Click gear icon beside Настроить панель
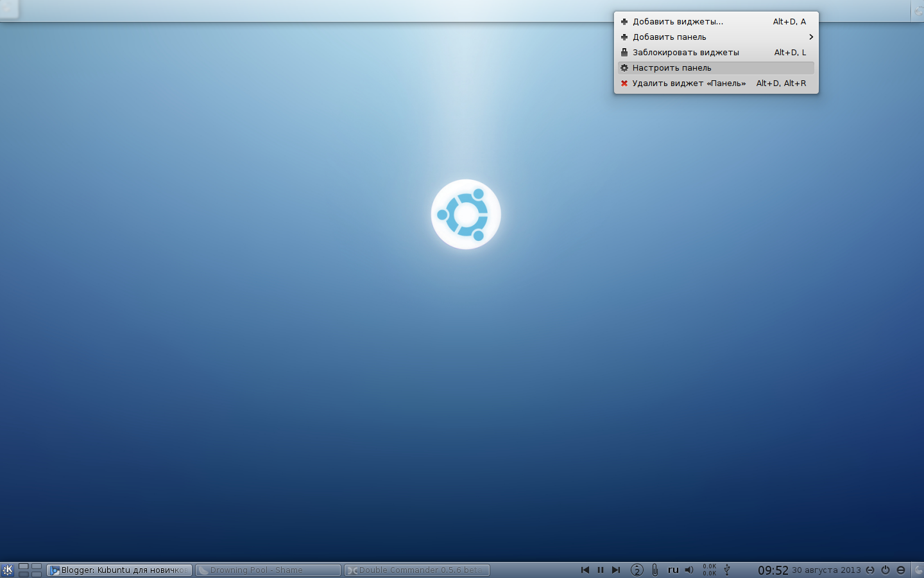The height and width of the screenshot is (578, 924). pyautogui.click(x=624, y=67)
